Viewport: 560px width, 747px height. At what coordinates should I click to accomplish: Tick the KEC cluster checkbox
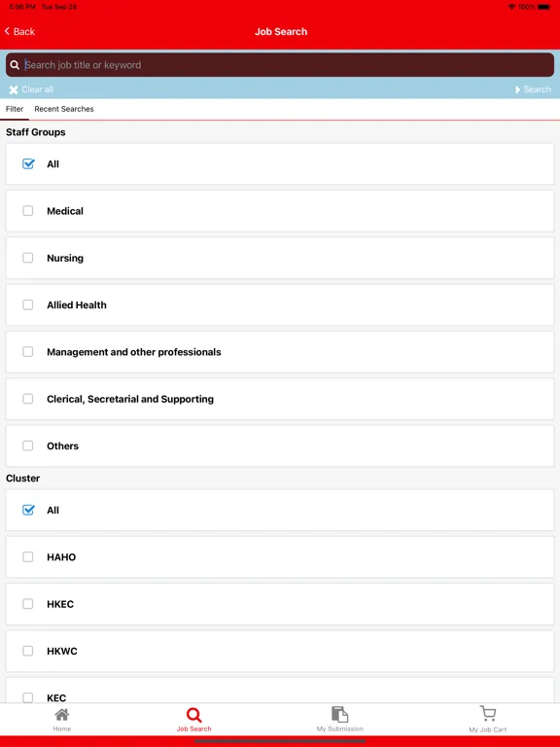[28, 697]
